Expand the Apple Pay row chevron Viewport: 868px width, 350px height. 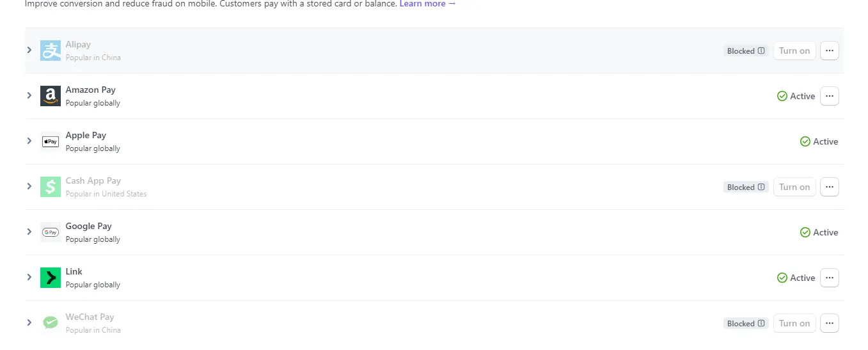tap(29, 141)
